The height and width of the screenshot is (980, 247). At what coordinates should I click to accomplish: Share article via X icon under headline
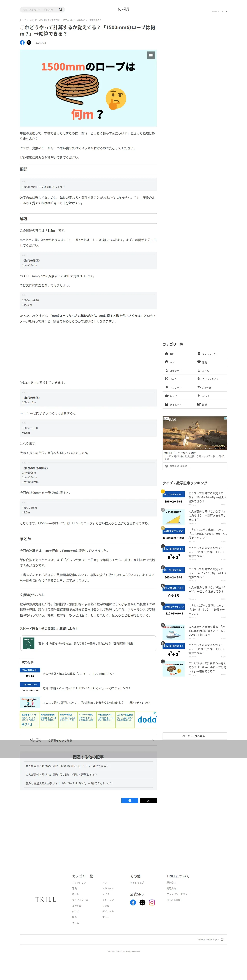point(29,43)
